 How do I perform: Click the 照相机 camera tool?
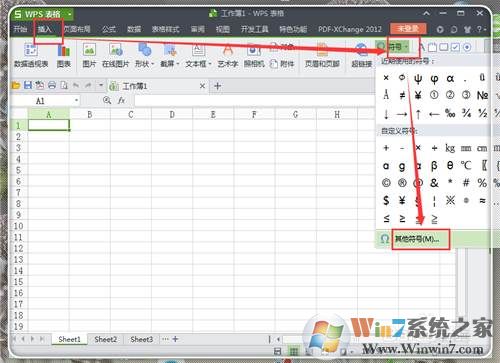(x=254, y=56)
